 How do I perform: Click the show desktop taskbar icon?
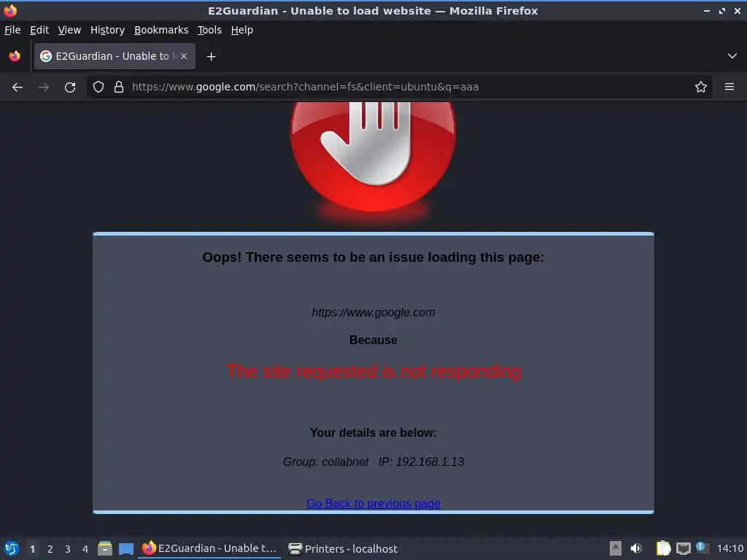[x=125, y=548]
